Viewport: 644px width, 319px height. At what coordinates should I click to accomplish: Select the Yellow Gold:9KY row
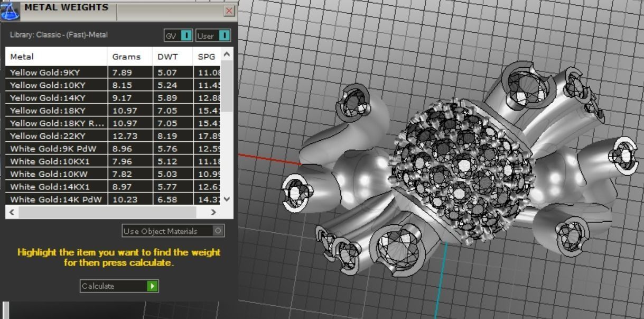[113, 72]
